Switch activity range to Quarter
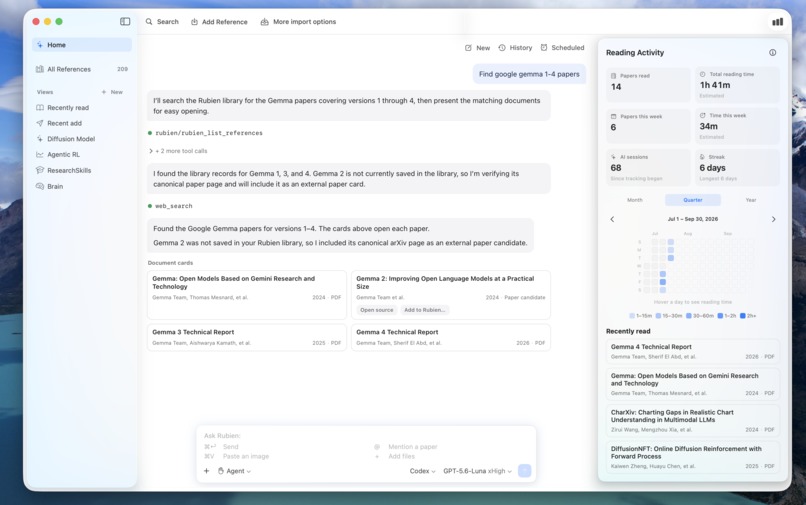Image resolution: width=806 pixels, height=505 pixels. tap(693, 200)
